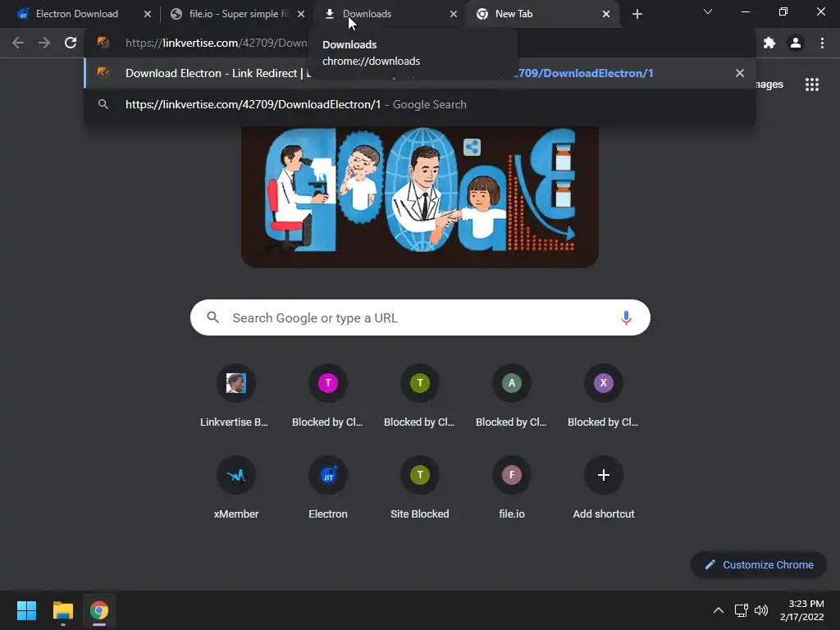The height and width of the screenshot is (630, 840).
Task: Open the Electron shortcut tile
Action: (328, 489)
